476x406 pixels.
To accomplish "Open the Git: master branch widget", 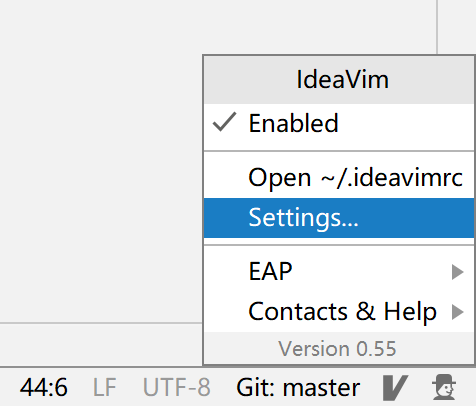I will click(x=298, y=387).
